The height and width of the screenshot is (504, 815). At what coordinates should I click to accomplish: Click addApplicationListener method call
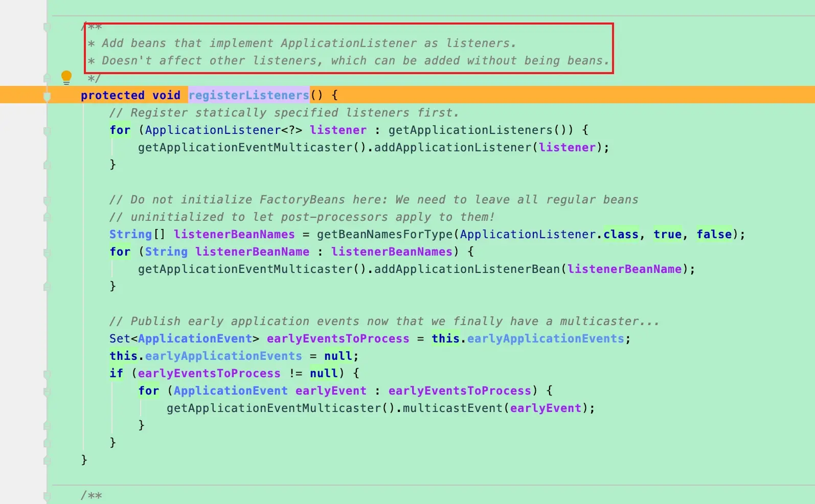click(x=453, y=147)
